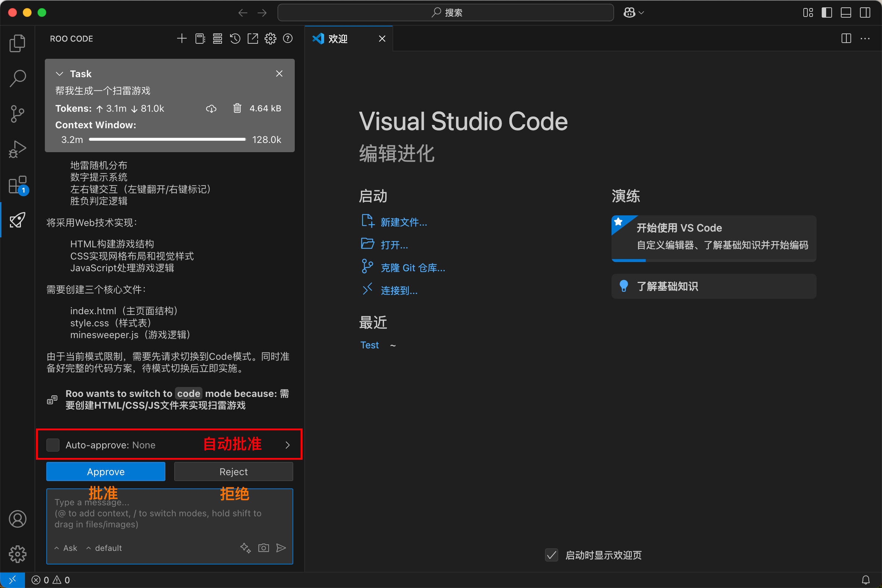This screenshot has width=882, height=588.
Task: Open remote window from status bar
Action: [x=12, y=580]
